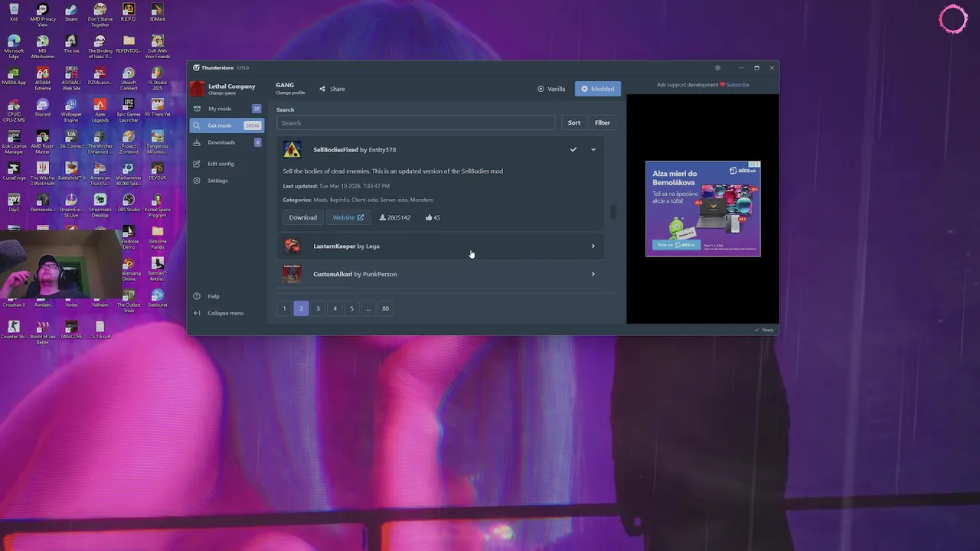Image resolution: width=980 pixels, height=551 pixels.
Task: Click the LanternKeeper mod thumbnail
Action: click(292, 246)
